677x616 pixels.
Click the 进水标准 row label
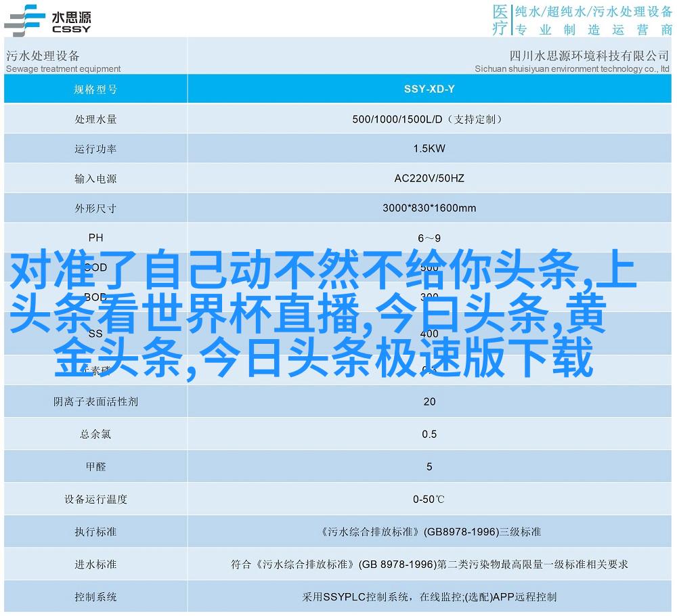pos(95,564)
